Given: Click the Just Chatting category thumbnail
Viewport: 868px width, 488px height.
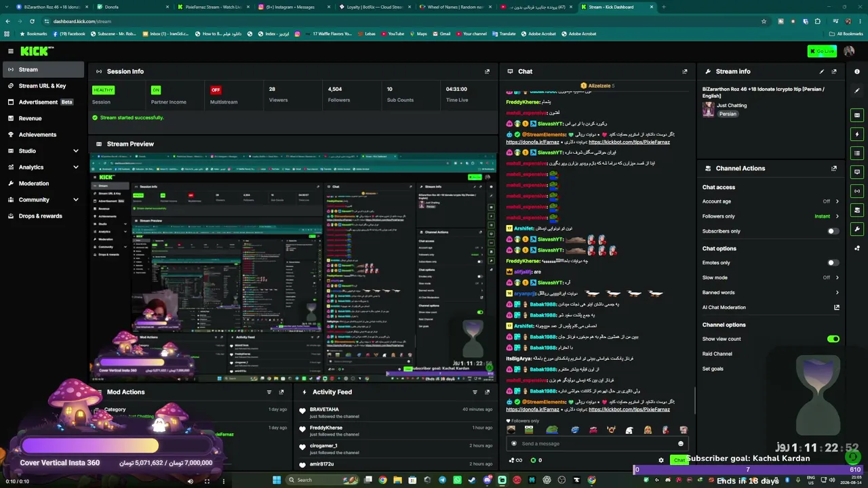Looking at the screenshot, I should [x=708, y=110].
